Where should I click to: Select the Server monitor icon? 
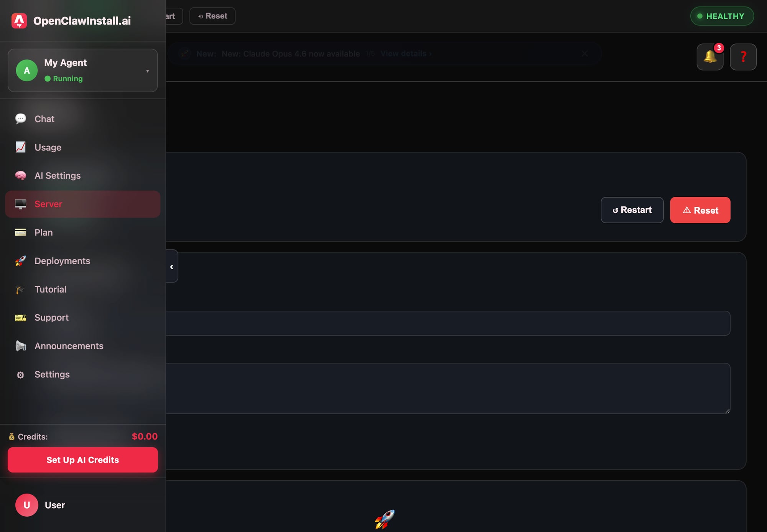20,204
